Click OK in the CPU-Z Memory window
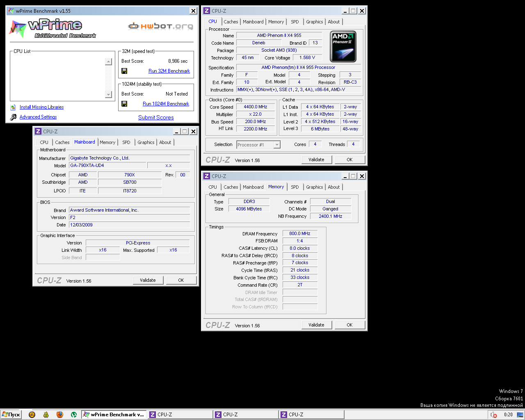The width and height of the screenshot is (525, 420). pyautogui.click(x=349, y=325)
